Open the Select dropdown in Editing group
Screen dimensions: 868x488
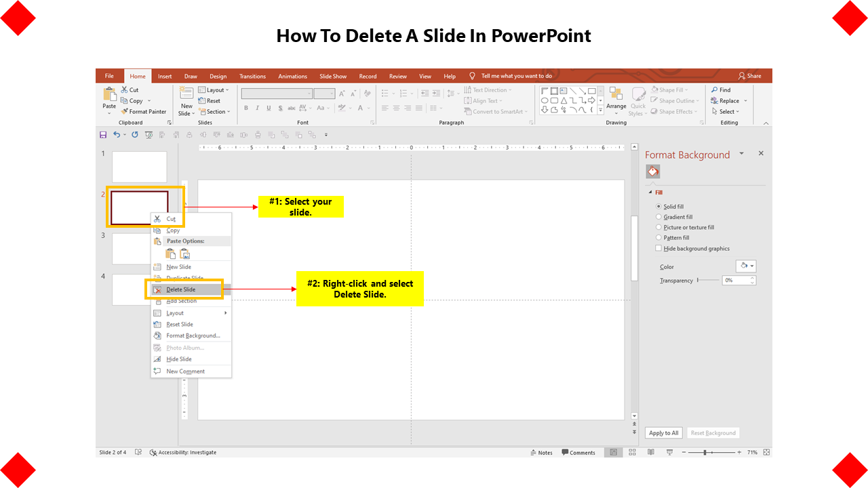(x=725, y=112)
